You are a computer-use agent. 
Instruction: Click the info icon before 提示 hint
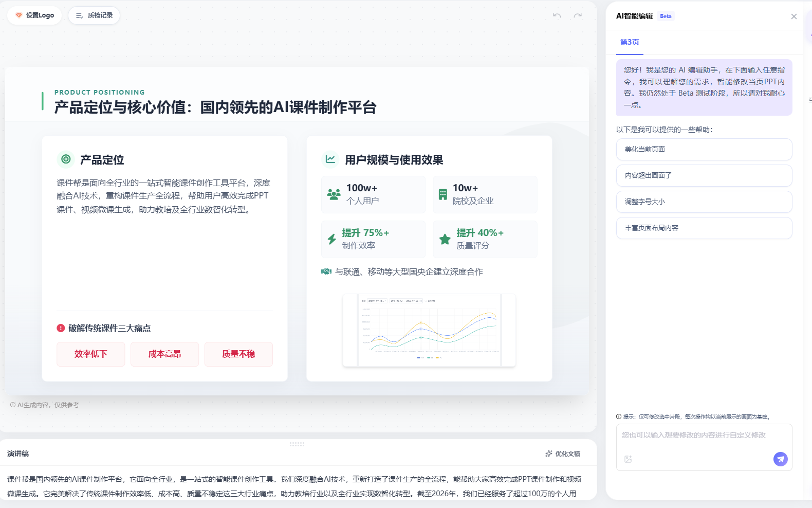click(x=619, y=416)
